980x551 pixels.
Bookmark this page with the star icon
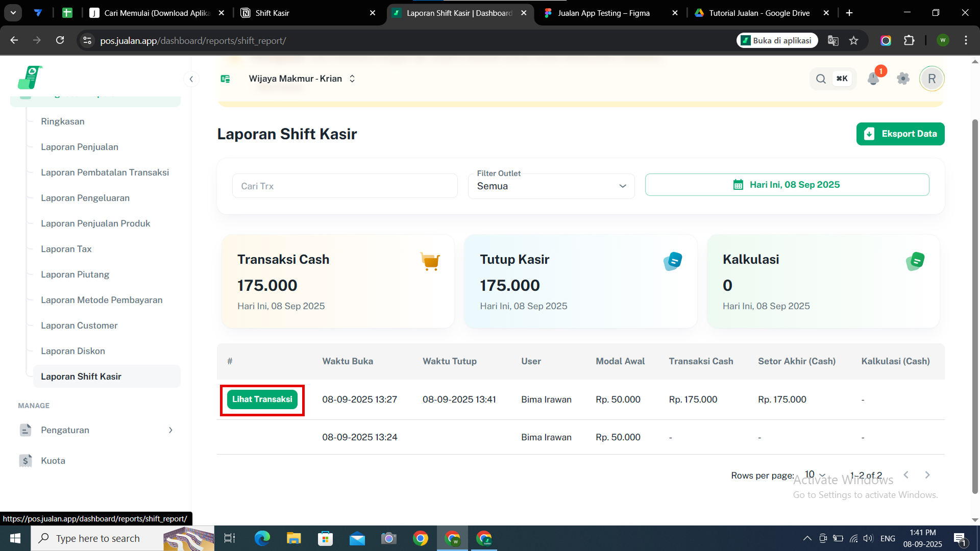[x=853, y=40]
